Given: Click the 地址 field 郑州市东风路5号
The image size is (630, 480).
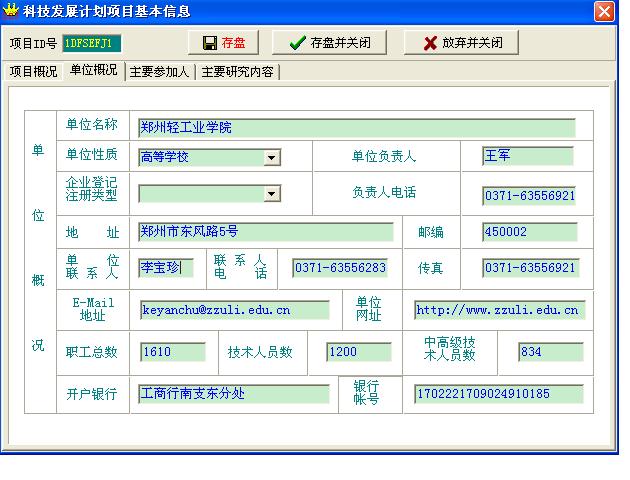Looking at the screenshot, I should (265, 231).
